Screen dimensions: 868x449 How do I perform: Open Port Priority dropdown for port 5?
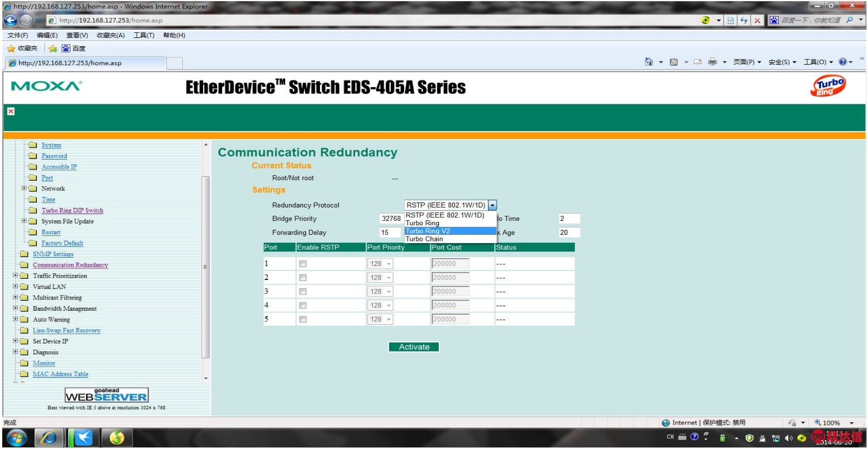[380, 320]
